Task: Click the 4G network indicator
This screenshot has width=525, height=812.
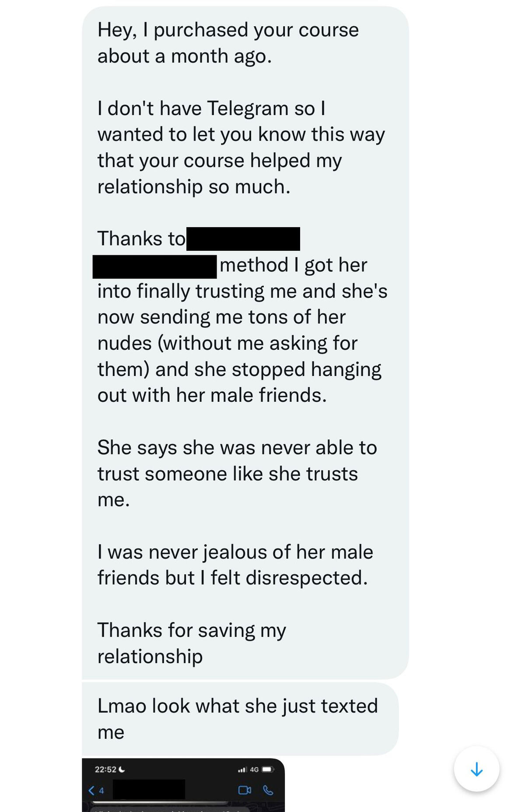Action: pos(254,769)
